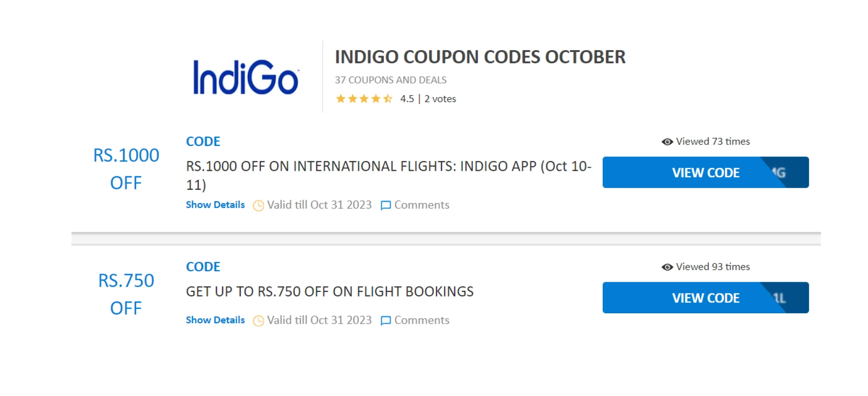This screenshot has height=396, width=868.
Task: Click the Indigo Coupon Codes October heading
Action: point(480,57)
